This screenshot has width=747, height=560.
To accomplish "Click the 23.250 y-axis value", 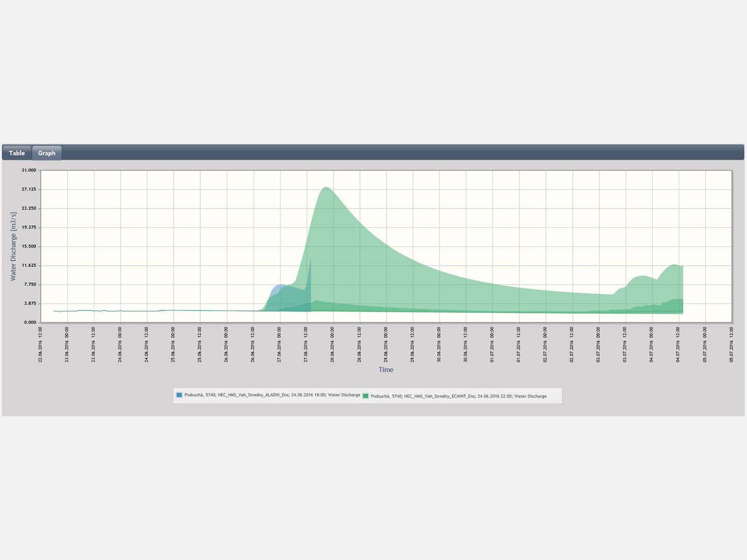I will click(28, 209).
